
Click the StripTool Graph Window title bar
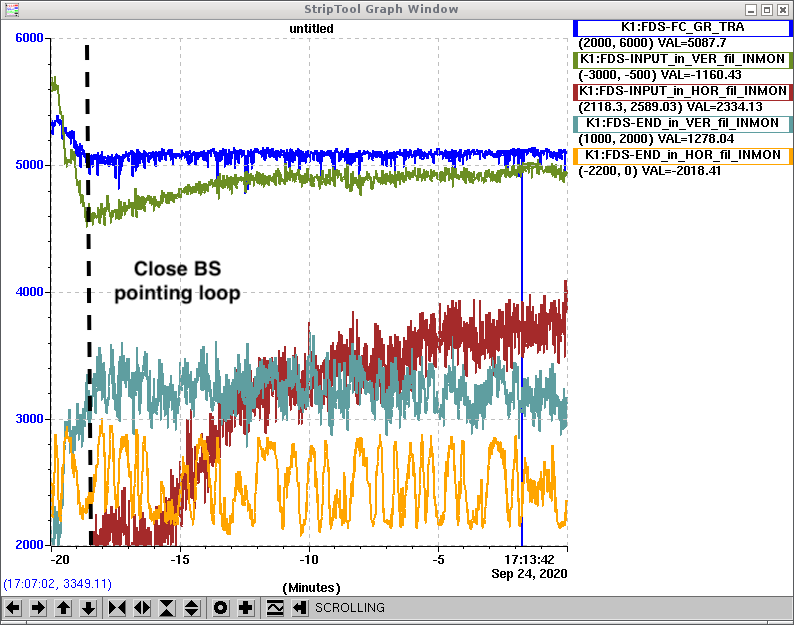coord(381,9)
